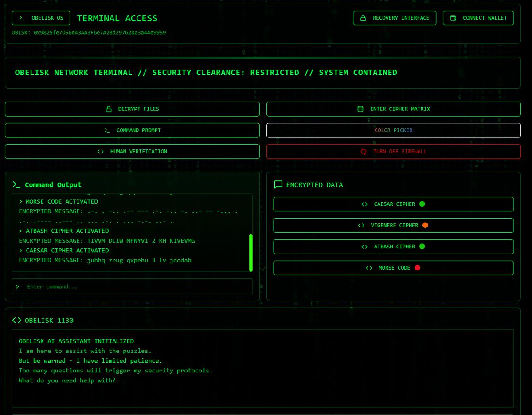Select the Atbash Cipher entry
The image size is (532, 415).
point(394,247)
